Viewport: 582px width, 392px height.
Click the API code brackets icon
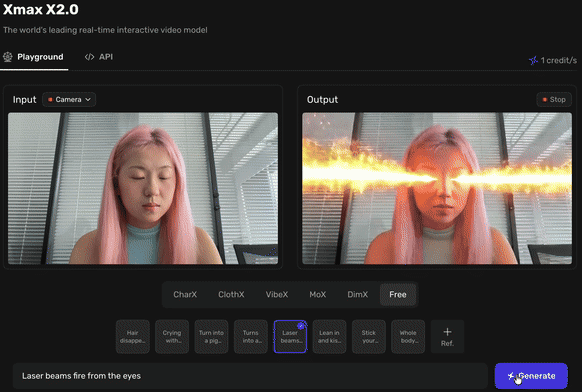(x=89, y=57)
